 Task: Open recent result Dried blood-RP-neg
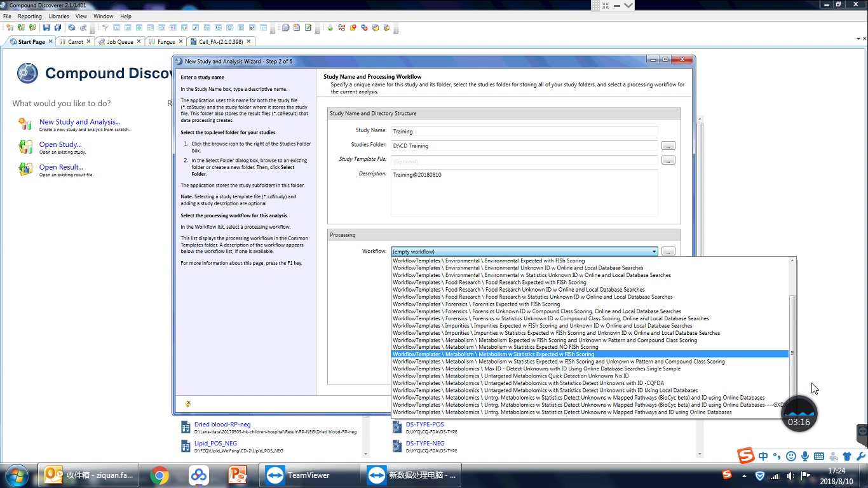(x=222, y=424)
